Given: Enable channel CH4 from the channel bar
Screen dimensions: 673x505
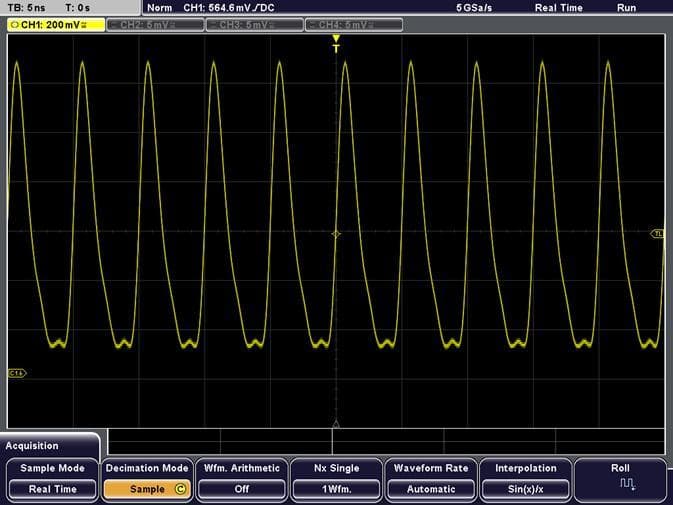Looking at the screenshot, I should [353, 23].
